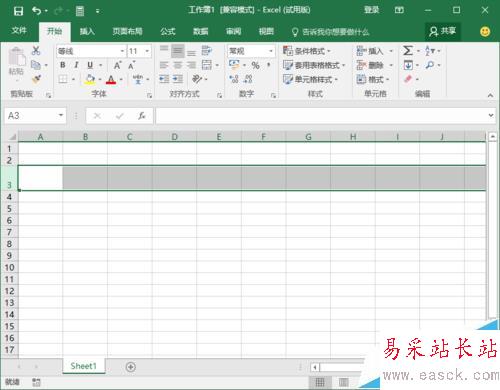Switch to Page Layout tab
Screen dimensions: 500x390
[x=127, y=31]
